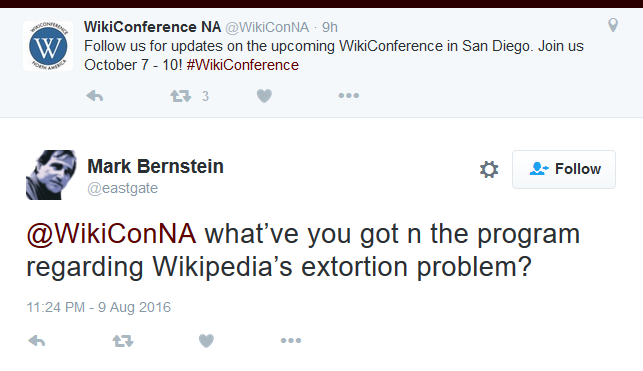643x371 pixels.
Task: Open the @WikiConNA mention in tweet
Action: pyautogui.click(x=111, y=234)
